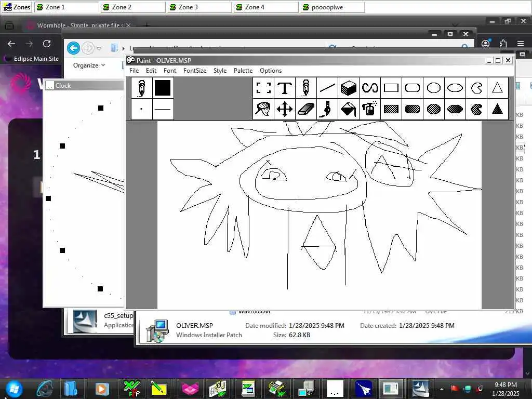Switch to the Zone 2 tab
The height and width of the screenshot is (399, 532).
133,7
